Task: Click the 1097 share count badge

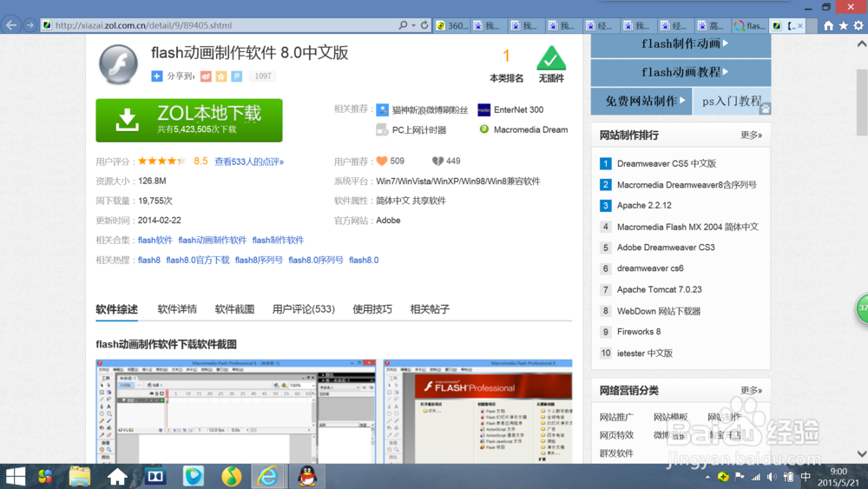Action: 262,76
